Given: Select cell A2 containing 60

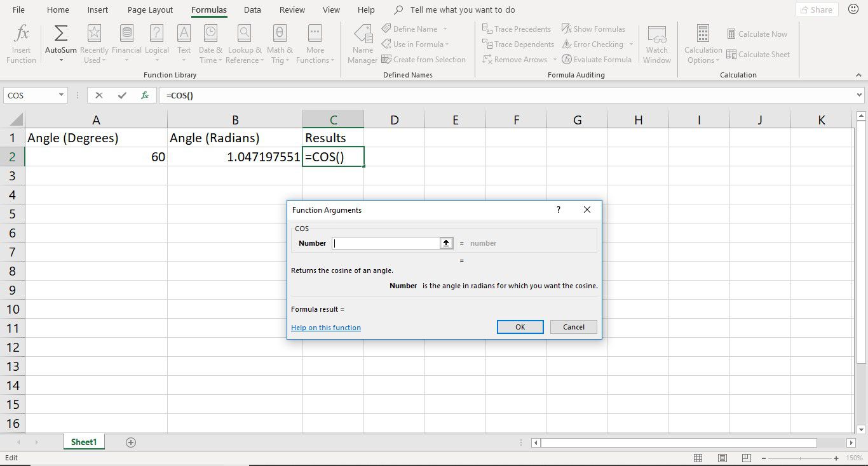Looking at the screenshot, I should pos(96,157).
